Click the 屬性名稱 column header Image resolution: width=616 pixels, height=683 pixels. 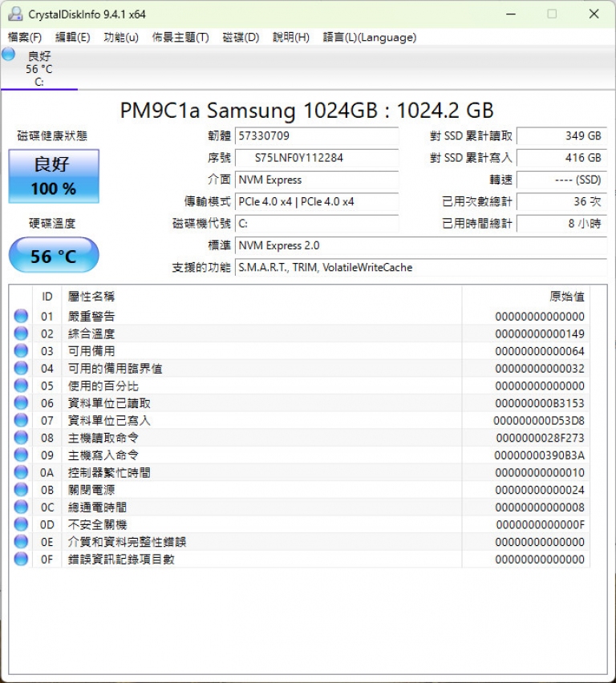(261, 297)
